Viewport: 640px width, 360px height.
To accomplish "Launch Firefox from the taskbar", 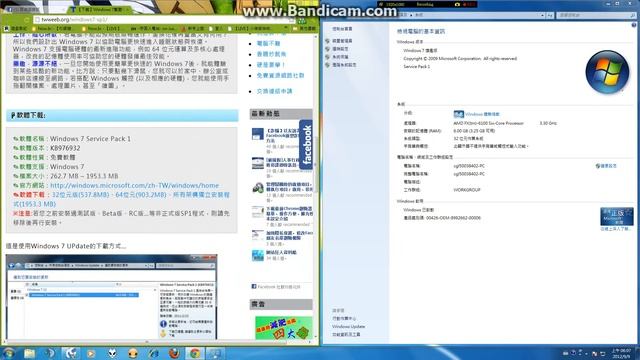I will point(174,353).
